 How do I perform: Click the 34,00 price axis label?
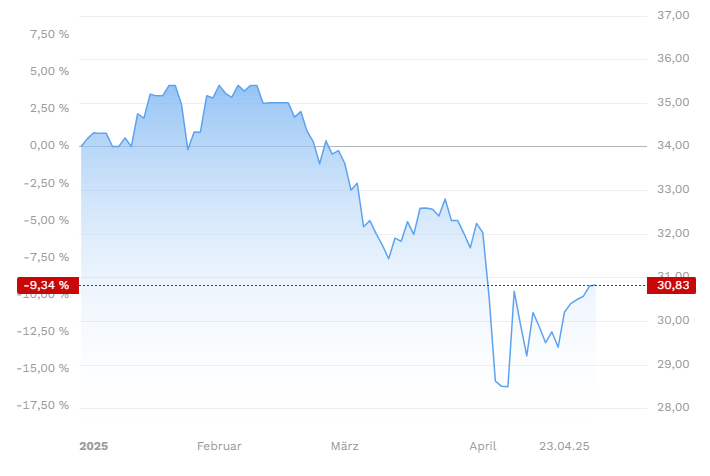click(x=673, y=145)
